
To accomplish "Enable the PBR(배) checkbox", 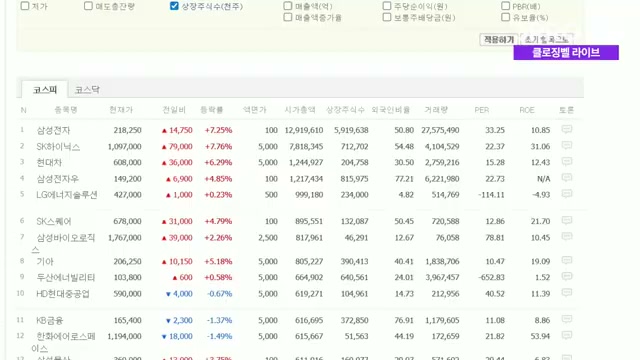I will pyautogui.click(x=505, y=6).
